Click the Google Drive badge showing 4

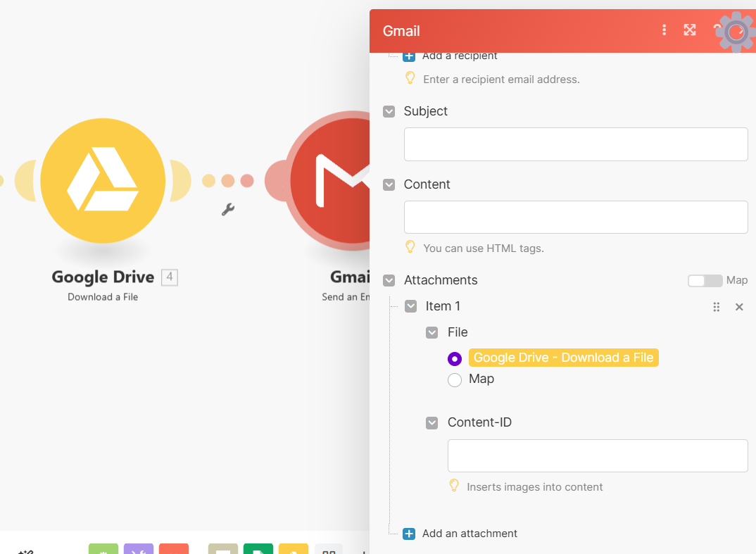pos(169,277)
